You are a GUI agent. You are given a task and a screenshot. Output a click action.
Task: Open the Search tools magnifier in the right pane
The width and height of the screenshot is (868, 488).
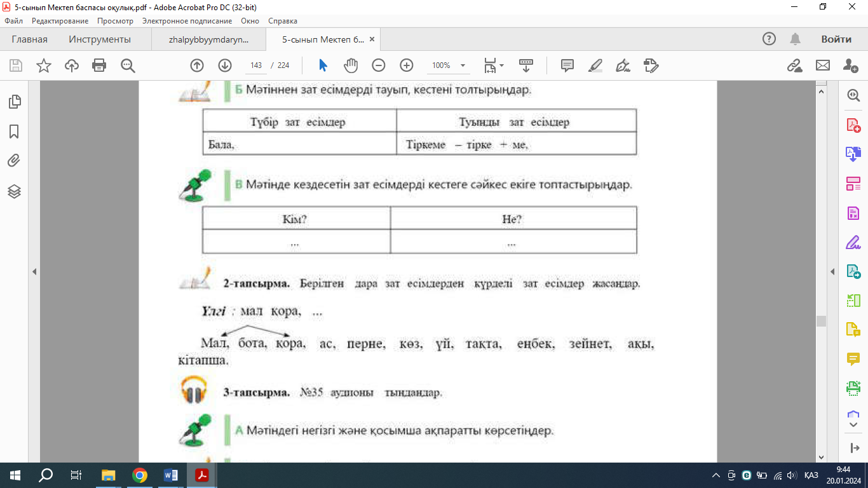pyautogui.click(x=853, y=95)
